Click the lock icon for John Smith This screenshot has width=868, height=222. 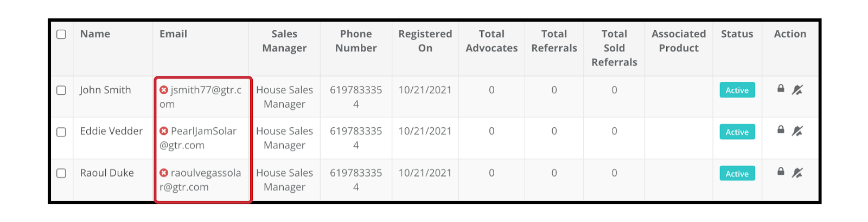tap(781, 88)
